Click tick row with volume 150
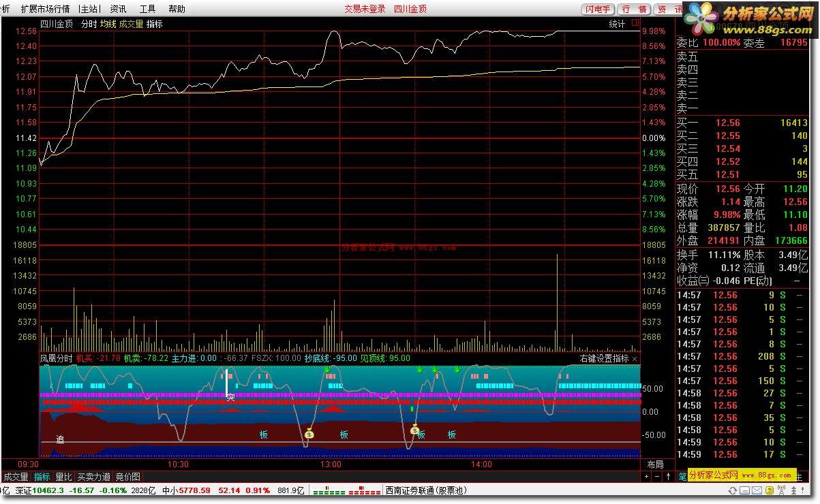This screenshot has height=504, width=820. click(x=742, y=381)
